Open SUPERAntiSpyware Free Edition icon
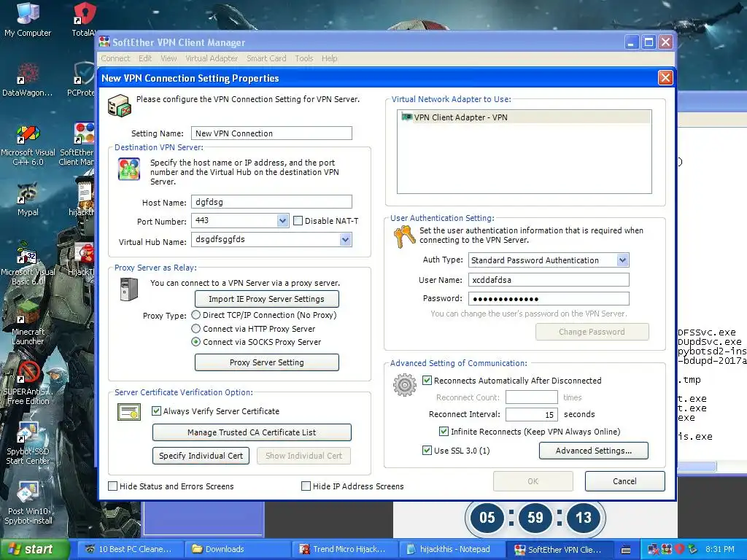 tap(28, 384)
